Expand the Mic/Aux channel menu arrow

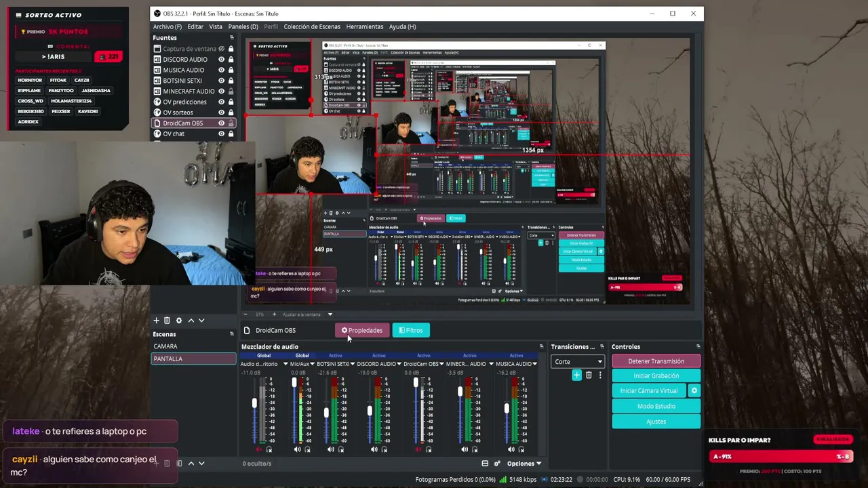click(313, 364)
